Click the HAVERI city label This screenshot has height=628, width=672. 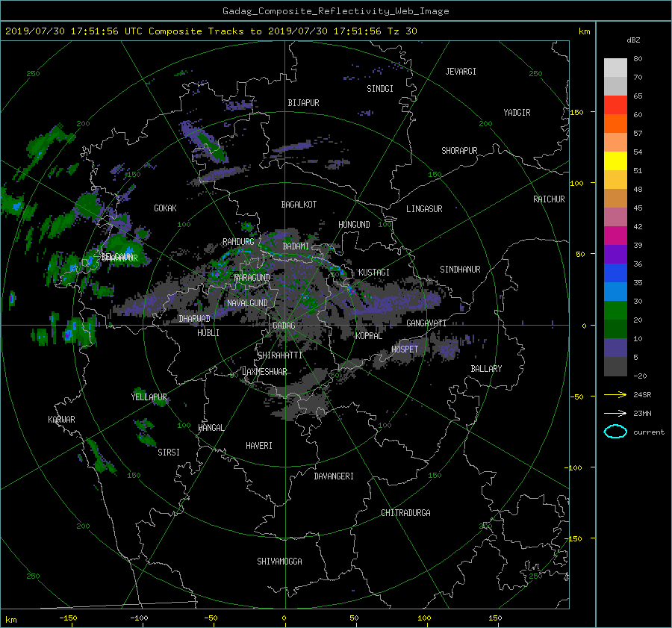tap(259, 446)
